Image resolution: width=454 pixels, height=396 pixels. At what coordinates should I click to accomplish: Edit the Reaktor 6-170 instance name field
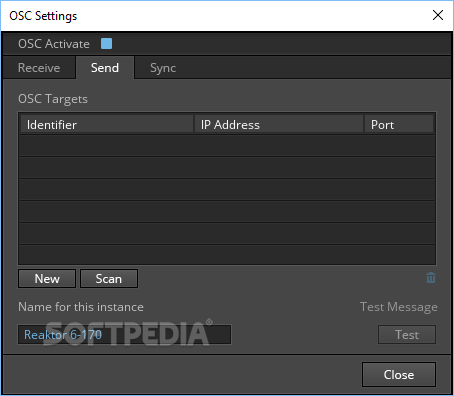tap(124, 334)
